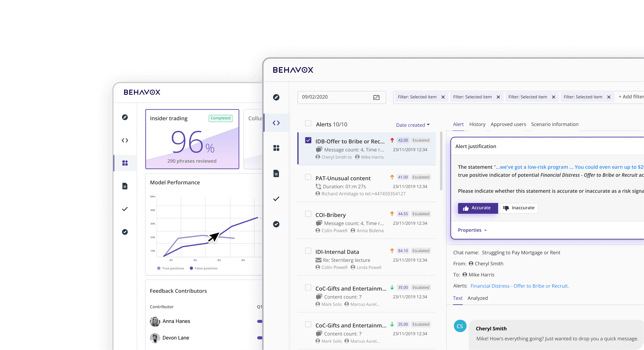The image size is (644, 350).
Task: Open the code brackets sidebar section
Action: pos(276,123)
